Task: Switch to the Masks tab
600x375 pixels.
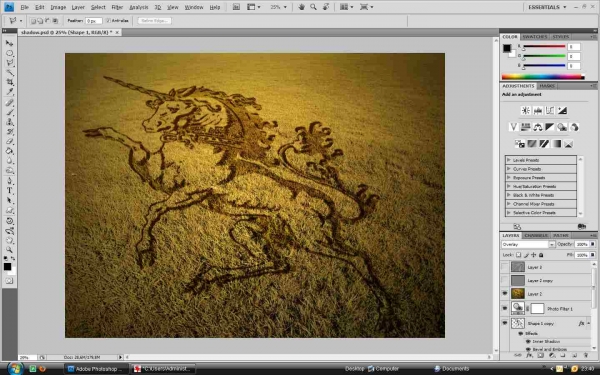Action: pyautogui.click(x=547, y=86)
